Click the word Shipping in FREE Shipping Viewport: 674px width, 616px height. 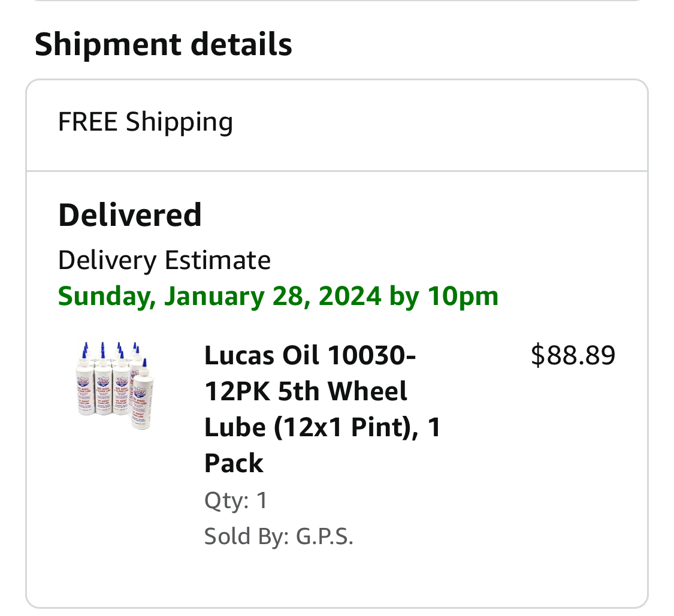point(179,122)
